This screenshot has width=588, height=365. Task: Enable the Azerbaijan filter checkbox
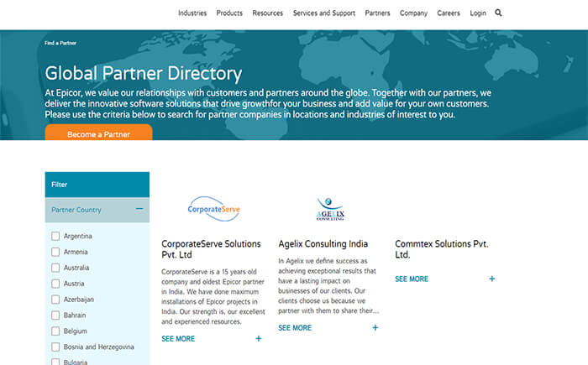click(55, 300)
